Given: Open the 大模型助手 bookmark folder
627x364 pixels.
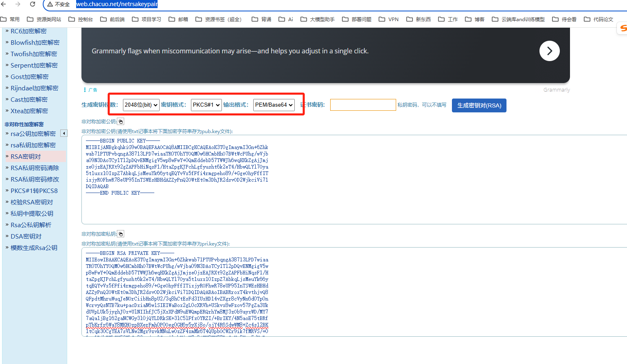Looking at the screenshot, I should point(318,19).
